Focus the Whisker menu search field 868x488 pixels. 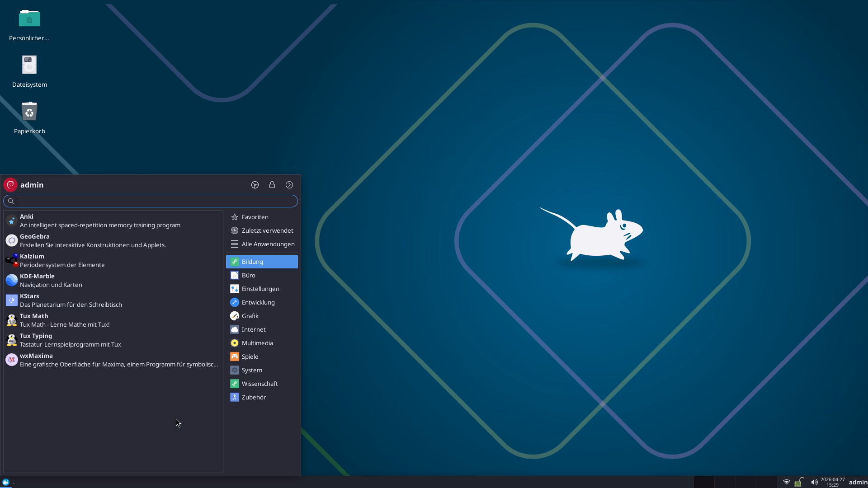(151, 201)
